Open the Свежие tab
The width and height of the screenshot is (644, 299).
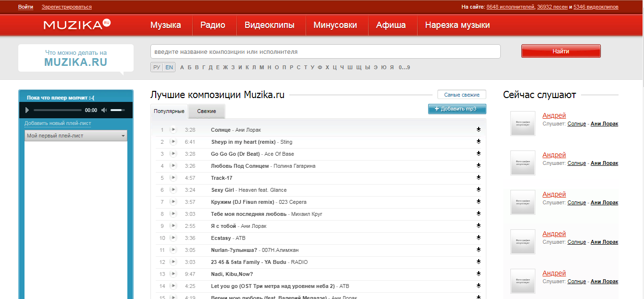(206, 111)
